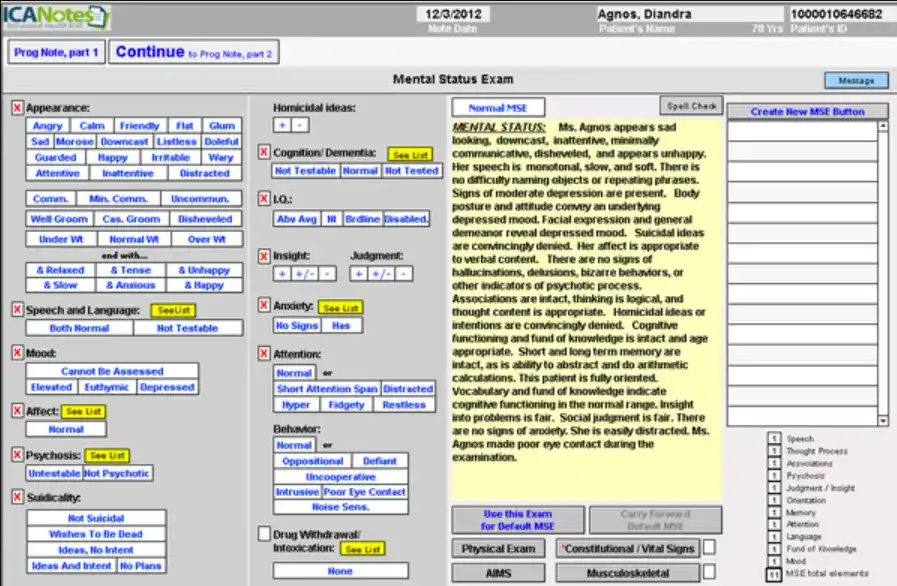Click the narrative panel scrollbar down arrow
Viewport: 897px width, 586px height.
tap(883, 420)
